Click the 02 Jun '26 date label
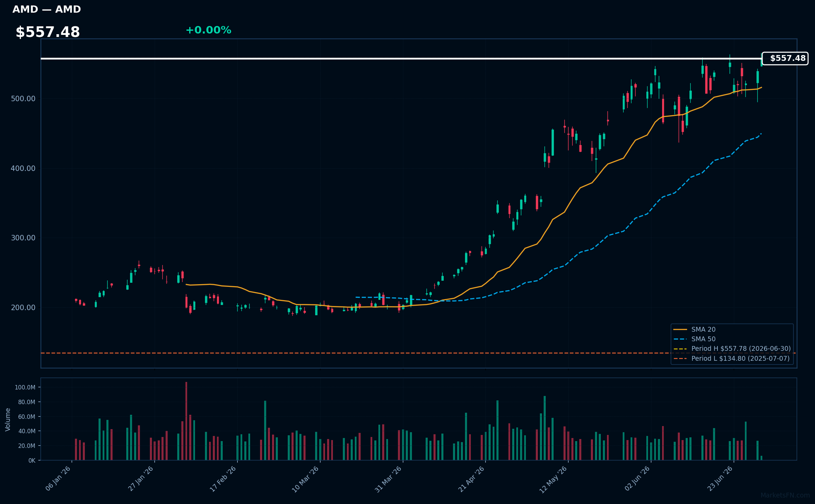This screenshot has height=504, width=815. [637, 479]
